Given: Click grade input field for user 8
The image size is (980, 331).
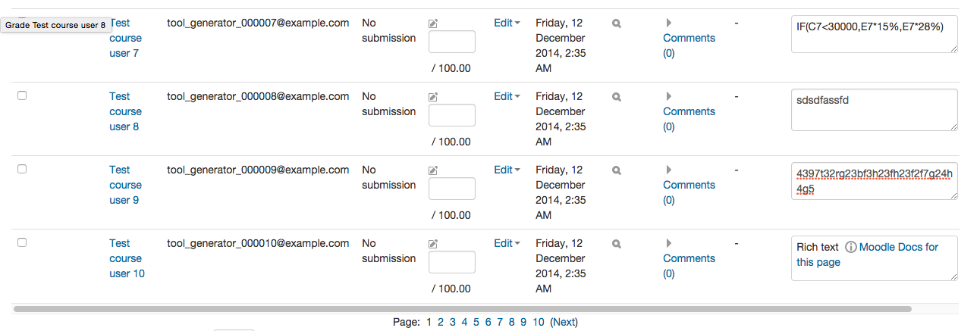Looking at the screenshot, I should [x=452, y=115].
